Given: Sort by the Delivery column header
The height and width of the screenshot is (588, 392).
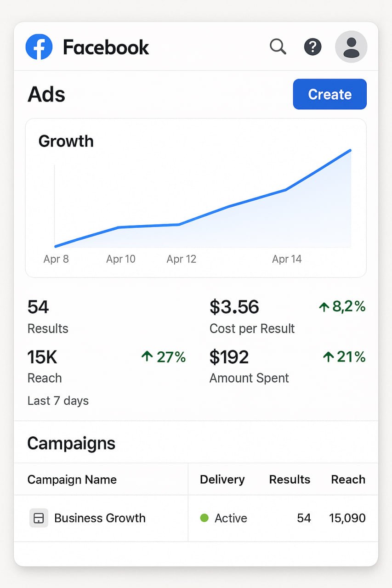Looking at the screenshot, I should (x=222, y=480).
